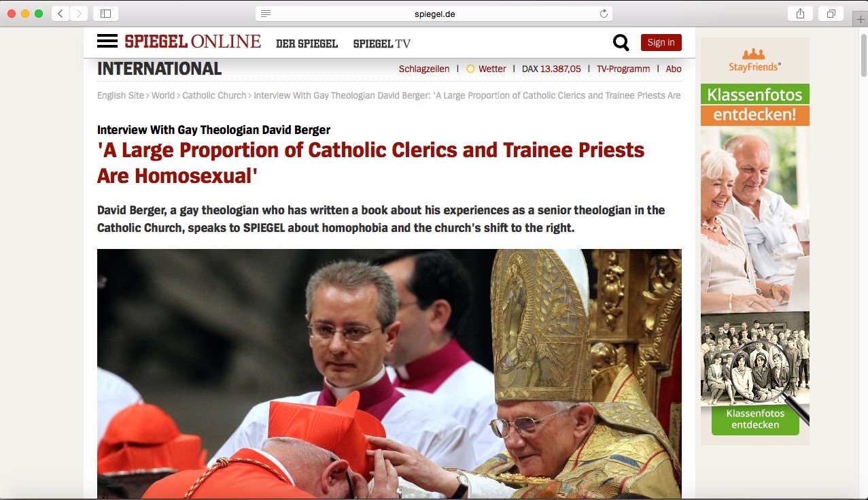Go back with Safari's back arrow

tap(60, 14)
